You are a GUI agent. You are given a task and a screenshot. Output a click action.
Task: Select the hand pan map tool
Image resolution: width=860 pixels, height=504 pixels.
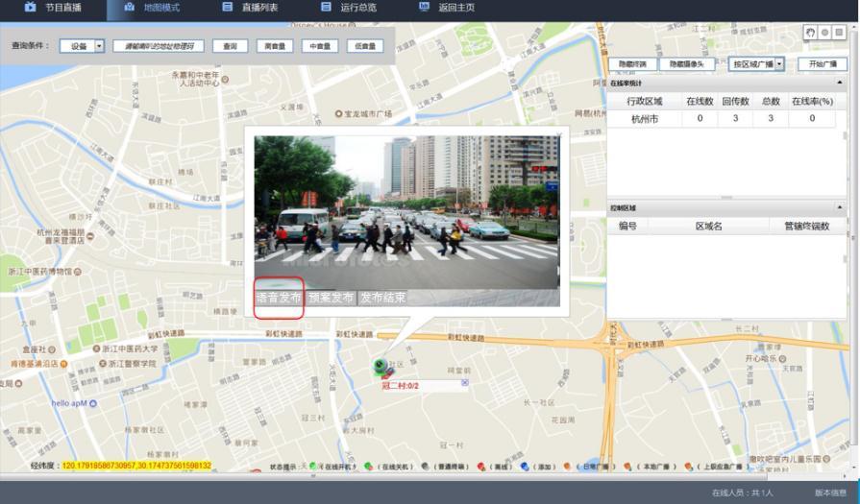tap(810, 33)
